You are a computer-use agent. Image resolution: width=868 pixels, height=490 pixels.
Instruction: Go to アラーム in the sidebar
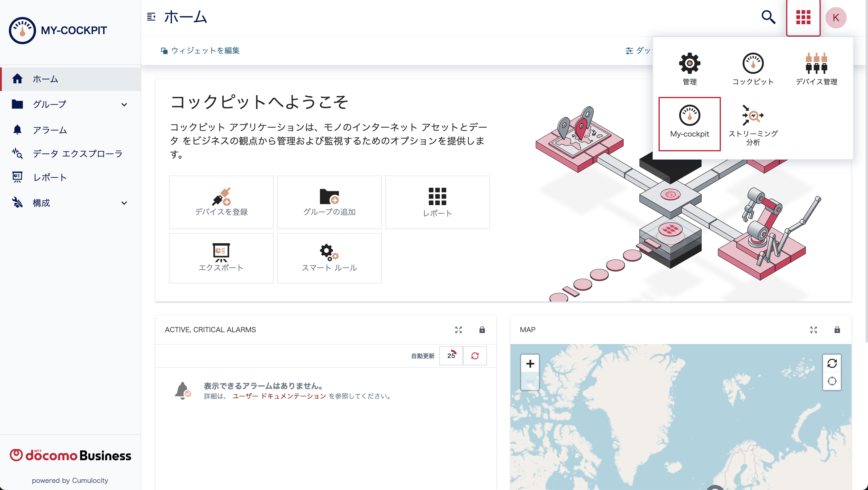[x=50, y=130]
